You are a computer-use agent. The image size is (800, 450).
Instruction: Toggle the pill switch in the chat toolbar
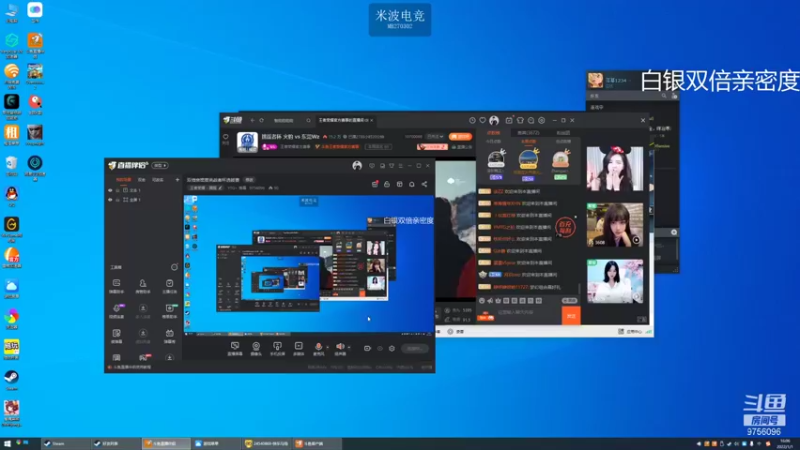(x=569, y=301)
